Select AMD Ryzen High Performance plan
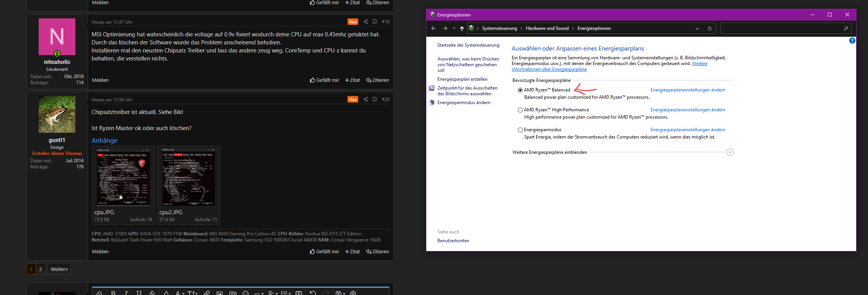Viewport: 868px width, 295px height. coord(520,110)
